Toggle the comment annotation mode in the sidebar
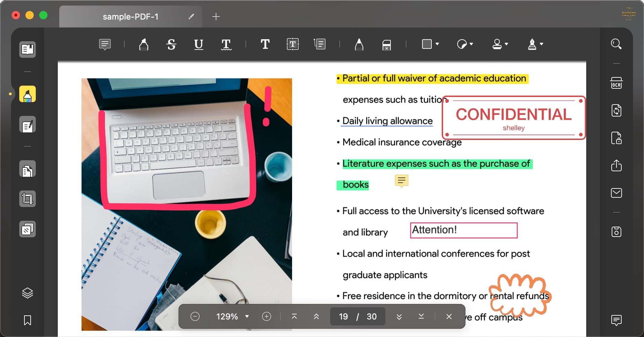Viewport: 644px width, 337px height. point(28,94)
